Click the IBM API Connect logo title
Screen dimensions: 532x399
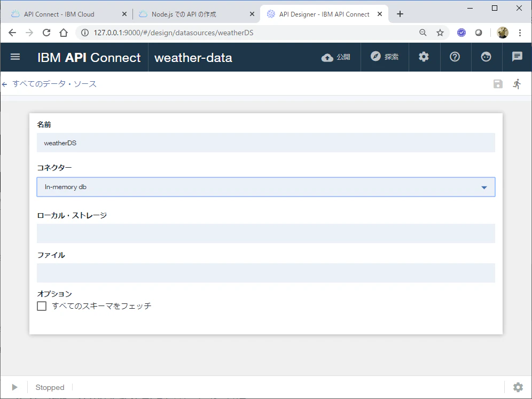tap(89, 58)
